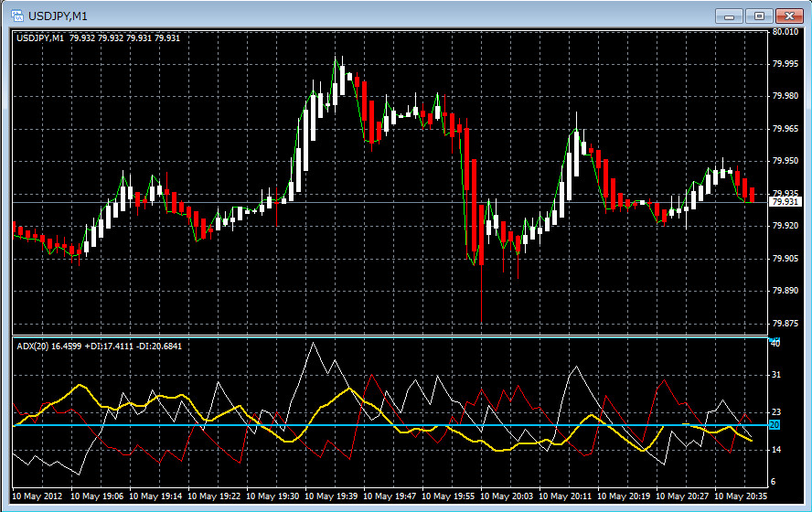812x512 pixels.
Task: Maximize the USDJPY,M1 chart window
Action: click(759, 16)
